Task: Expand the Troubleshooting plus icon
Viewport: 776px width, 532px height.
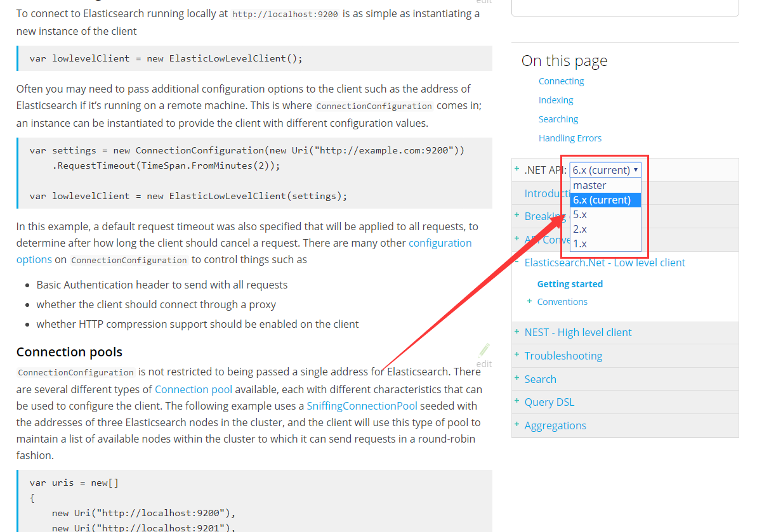Action: [x=516, y=355]
